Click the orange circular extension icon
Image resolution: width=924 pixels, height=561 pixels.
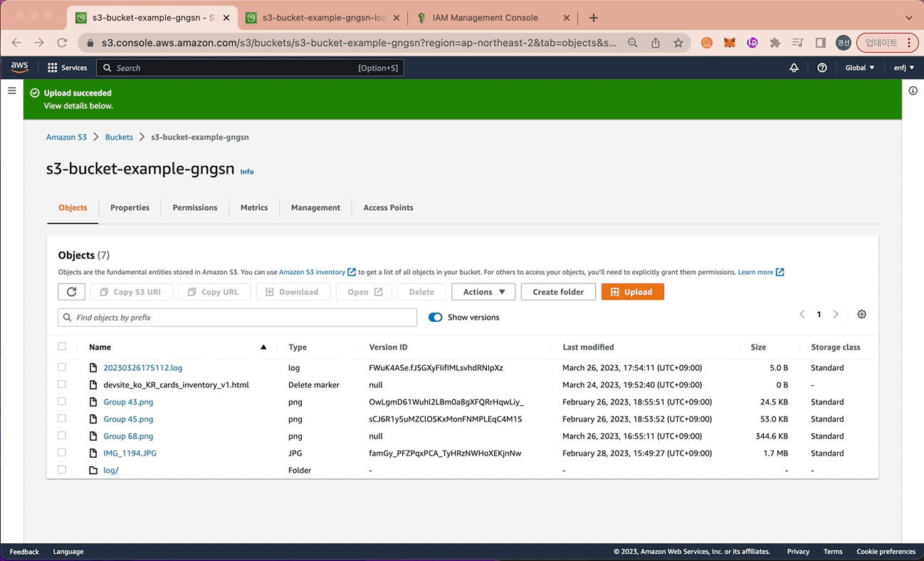(707, 43)
